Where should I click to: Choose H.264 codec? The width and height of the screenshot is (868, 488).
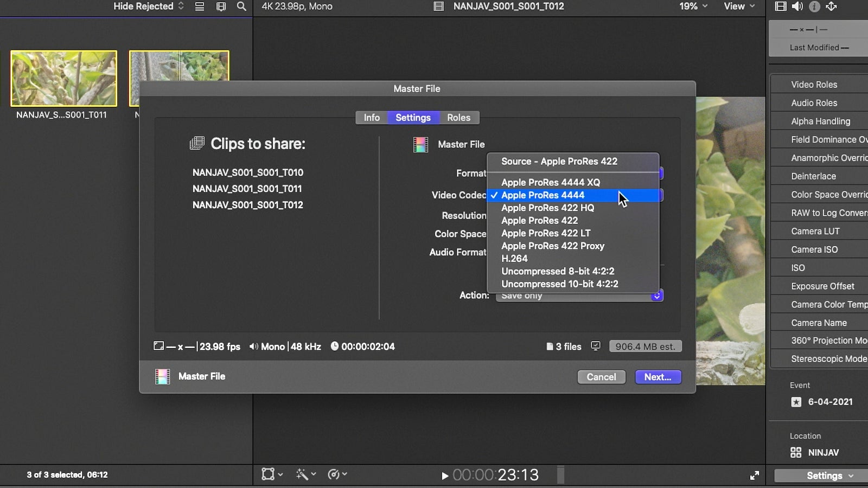573,259
